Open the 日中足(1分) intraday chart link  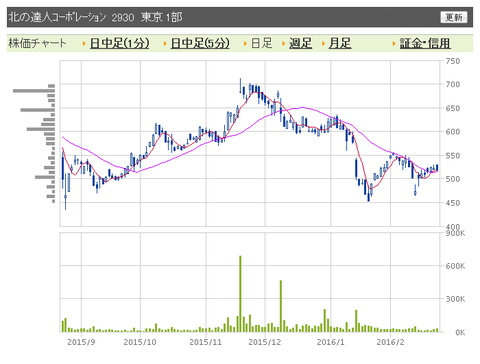pyautogui.click(x=120, y=43)
